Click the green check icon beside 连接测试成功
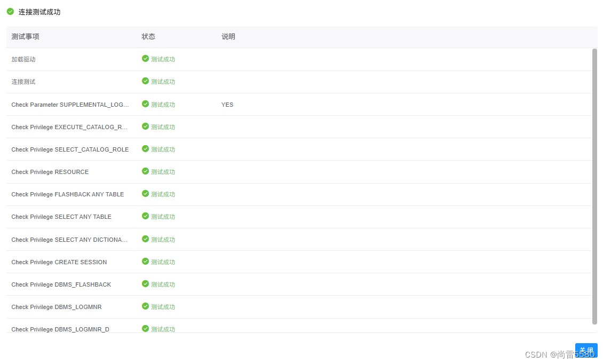The width and height of the screenshot is (603, 364). 10,12
